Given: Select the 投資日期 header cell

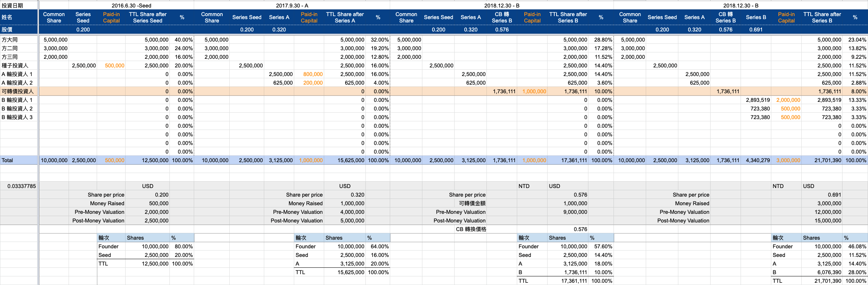Looking at the screenshot, I should [x=19, y=5].
